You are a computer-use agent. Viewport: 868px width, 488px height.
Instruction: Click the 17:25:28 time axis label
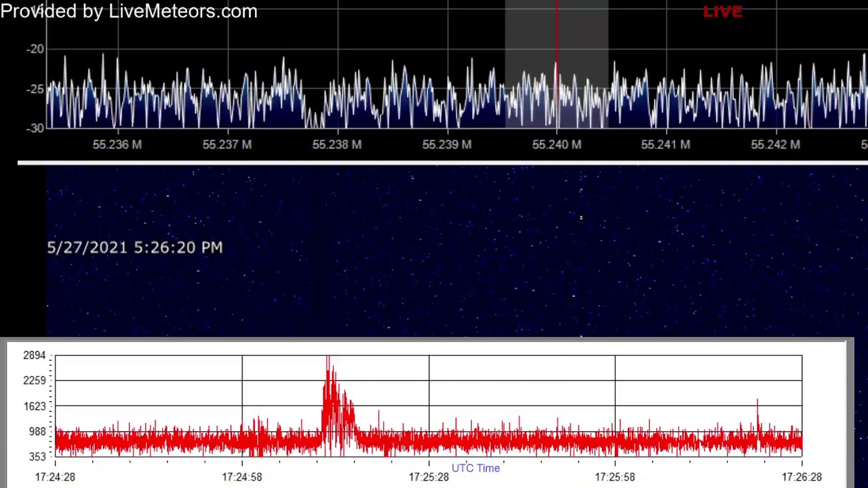(x=429, y=477)
